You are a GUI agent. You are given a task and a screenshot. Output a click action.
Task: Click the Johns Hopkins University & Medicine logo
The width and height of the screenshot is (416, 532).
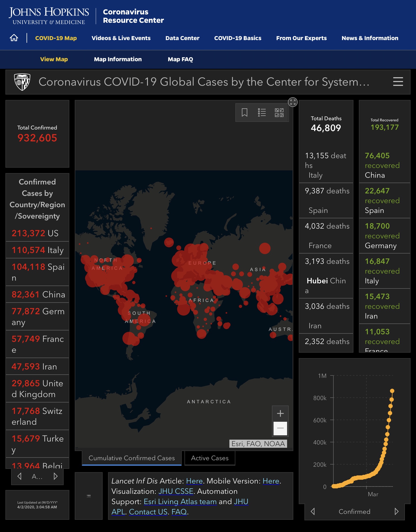pos(49,16)
